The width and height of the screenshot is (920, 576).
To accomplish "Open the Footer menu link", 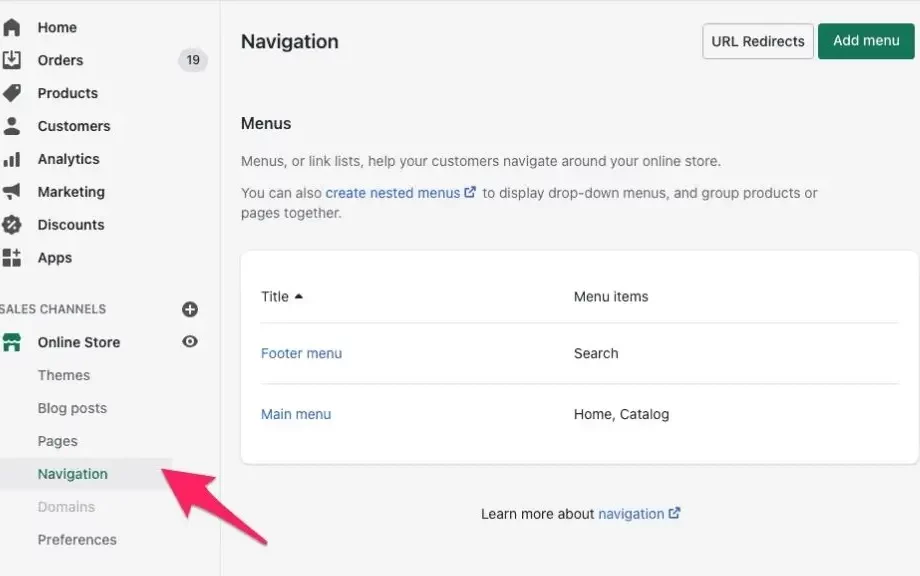I will pos(301,353).
